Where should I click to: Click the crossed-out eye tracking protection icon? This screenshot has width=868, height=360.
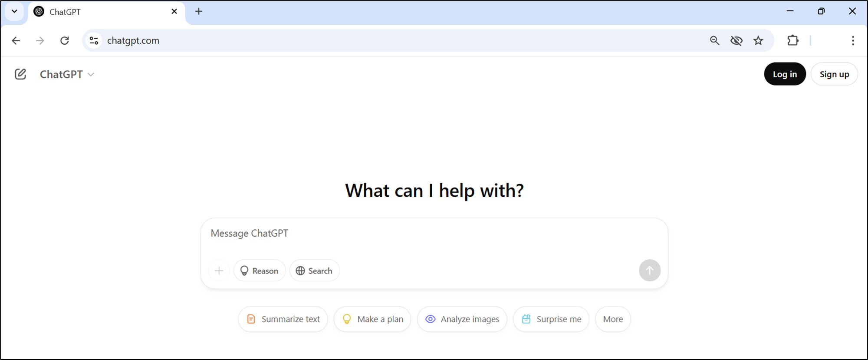[736, 40]
